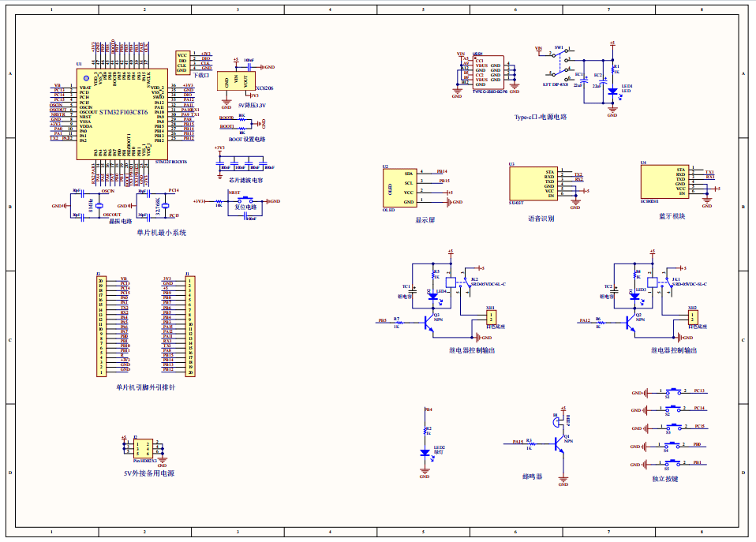Screen dimensions: 756x542
Task: Click the XC6206 voltage regulator symbol
Action: (x=234, y=80)
